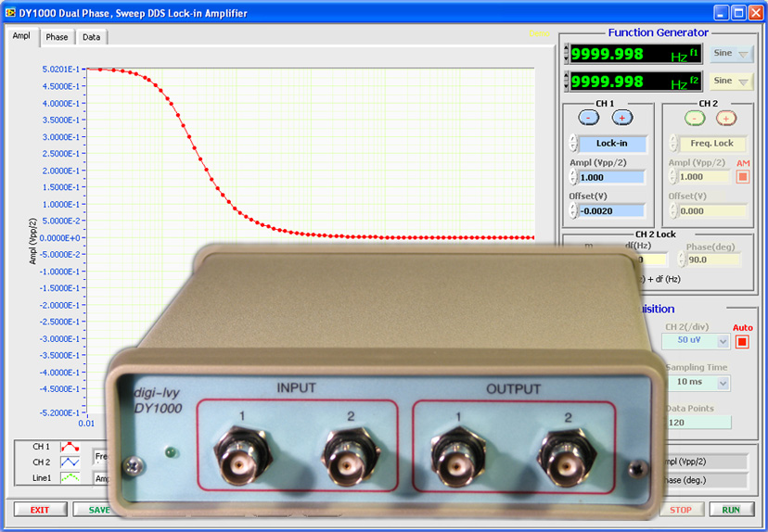Click stepper of CH 2 Offset field
Screen dimensions: 768x532
click(674, 211)
